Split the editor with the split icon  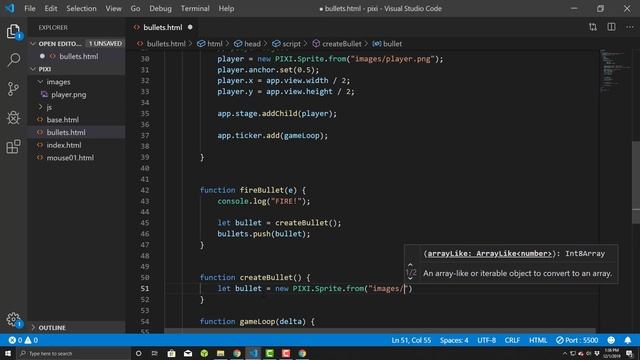pyautogui.click(x=611, y=27)
